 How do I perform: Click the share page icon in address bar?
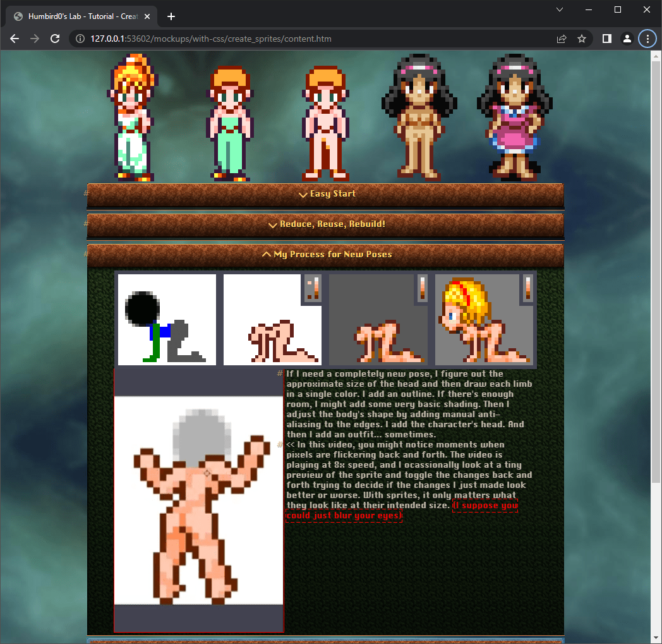[561, 39]
